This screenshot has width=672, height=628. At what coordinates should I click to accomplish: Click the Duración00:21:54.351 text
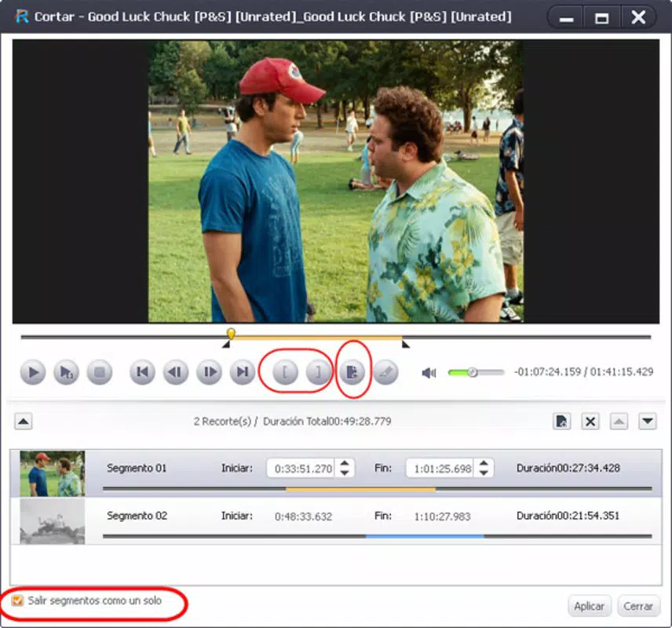(568, 516)
